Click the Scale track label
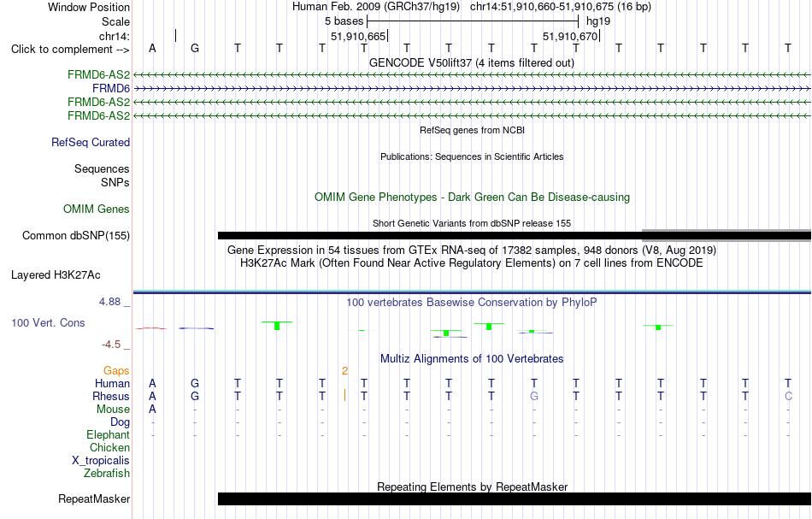The height and width of the screenshot is (519, 812). point(115,21)
